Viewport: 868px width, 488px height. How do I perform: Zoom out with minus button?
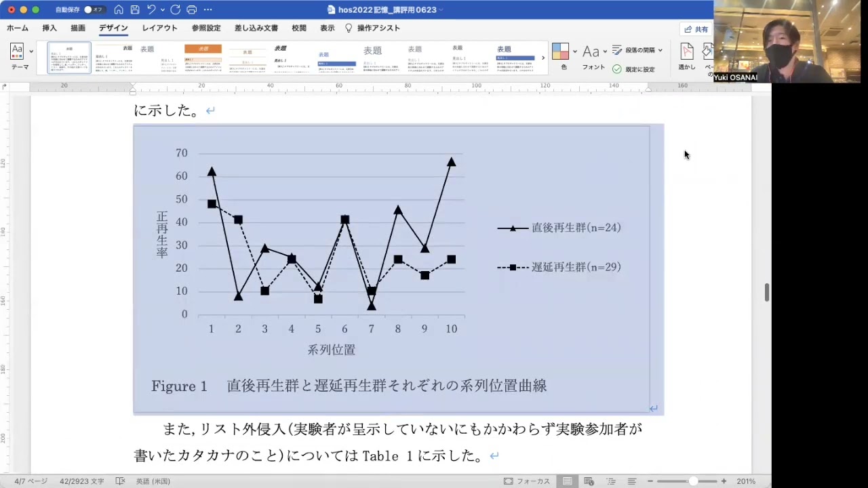coord(650,481)
